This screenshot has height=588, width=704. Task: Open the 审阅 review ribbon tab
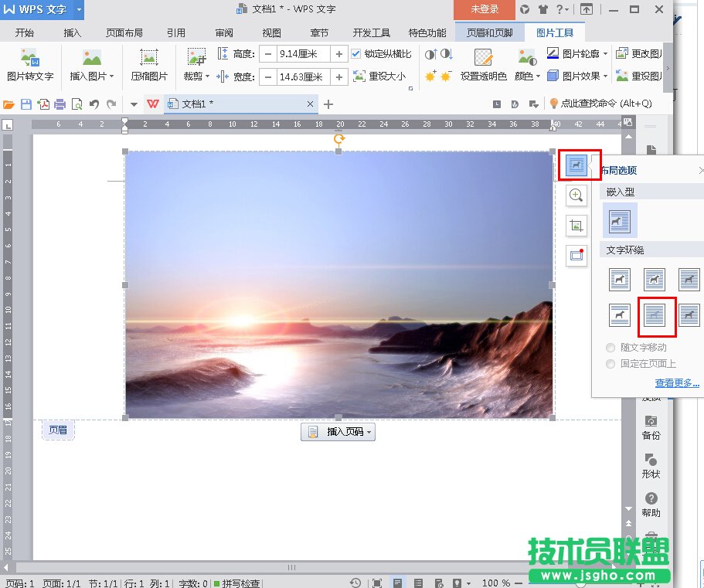coord(224,33)
